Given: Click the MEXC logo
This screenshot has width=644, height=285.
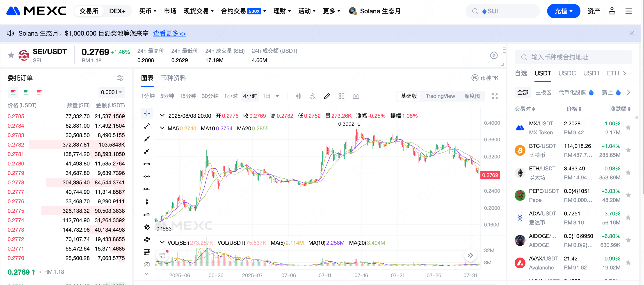Looking at the screenshot, I should pos(36,11).
